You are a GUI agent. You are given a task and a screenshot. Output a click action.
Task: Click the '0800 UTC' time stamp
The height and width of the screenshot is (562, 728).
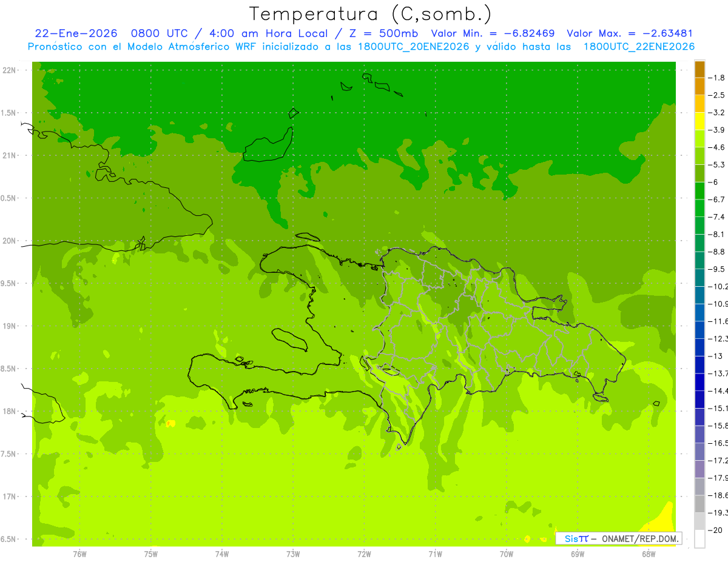(x=157, y=34)
